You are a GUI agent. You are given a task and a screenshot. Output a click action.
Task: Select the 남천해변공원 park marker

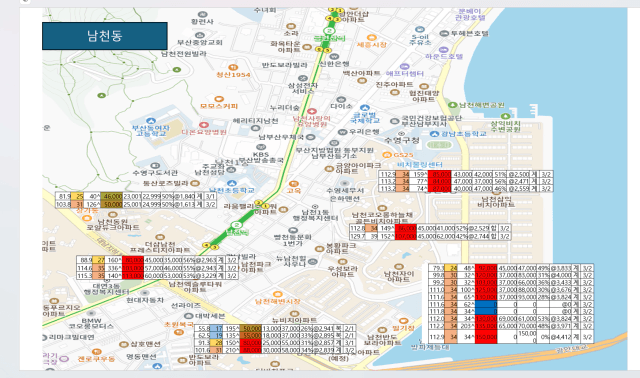452,105
